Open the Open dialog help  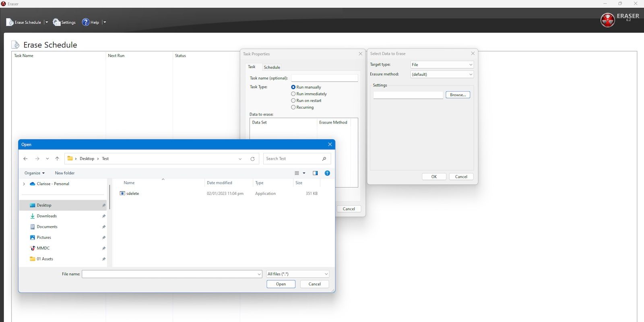tap(327, 173)
